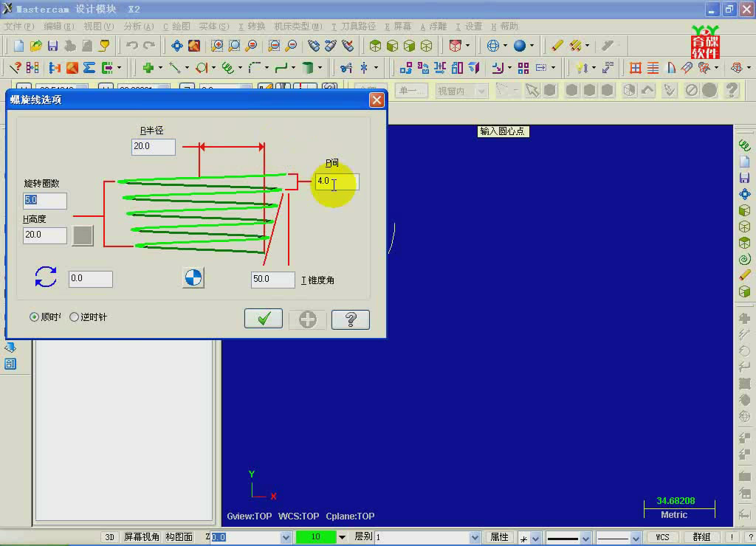
Task: Expand the red cube view dropdown arrow
Action: click(x=467, y=46)
